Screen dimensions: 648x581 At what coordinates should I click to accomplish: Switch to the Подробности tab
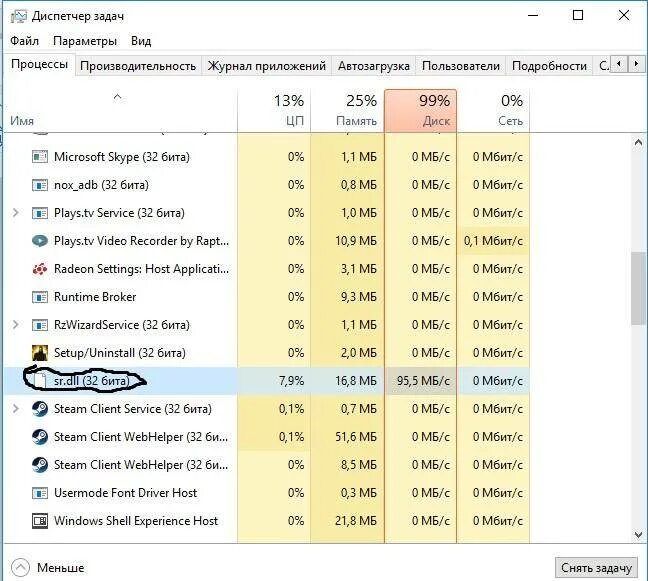[549, 66]
